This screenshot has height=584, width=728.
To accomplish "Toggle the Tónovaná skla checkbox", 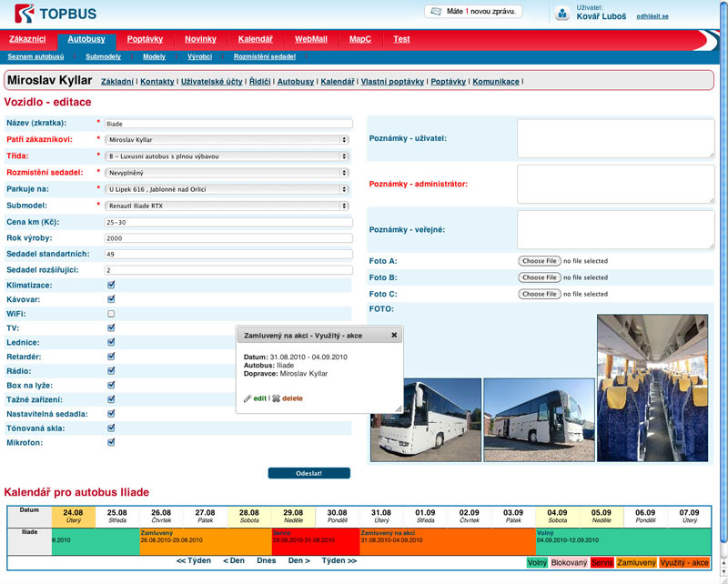I will pos(111,428).
